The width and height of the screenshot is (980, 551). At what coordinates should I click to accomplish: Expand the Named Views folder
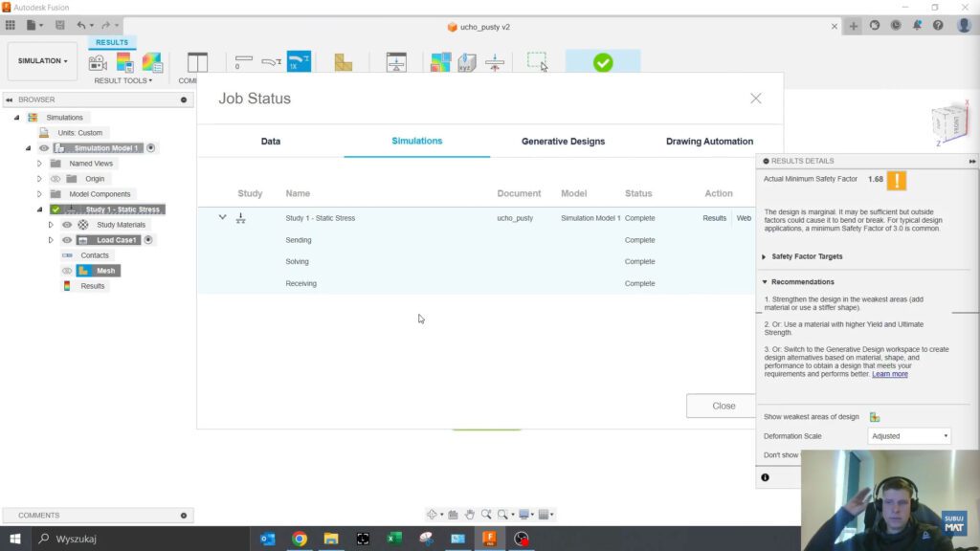pyautogui.click(x=40, y=164)
